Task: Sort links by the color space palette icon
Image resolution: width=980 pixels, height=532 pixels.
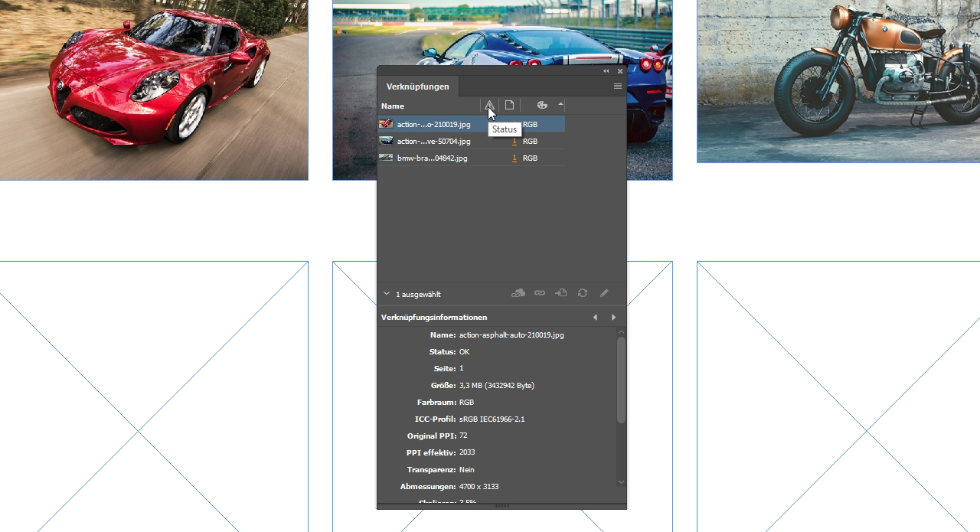Action: (x=542, y=106)
